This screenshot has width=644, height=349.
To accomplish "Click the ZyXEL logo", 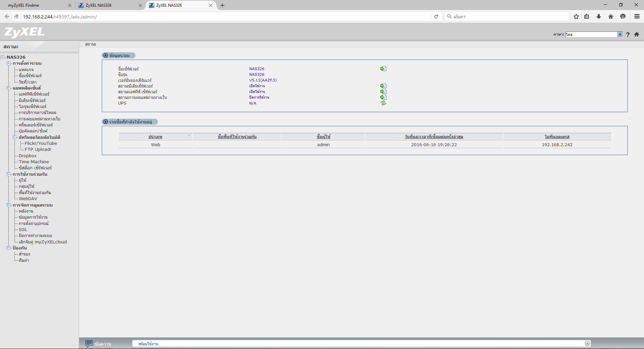I will [24, 32].
